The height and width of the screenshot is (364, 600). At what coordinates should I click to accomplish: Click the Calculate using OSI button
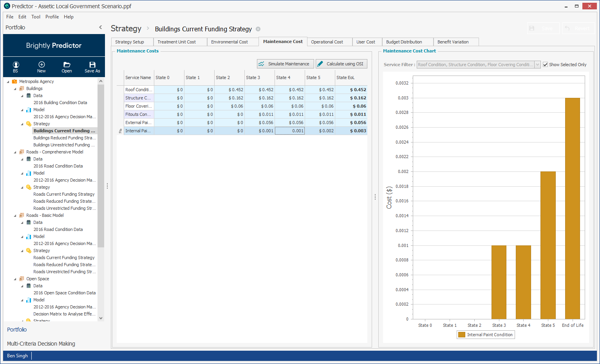(x=342, y=64)
